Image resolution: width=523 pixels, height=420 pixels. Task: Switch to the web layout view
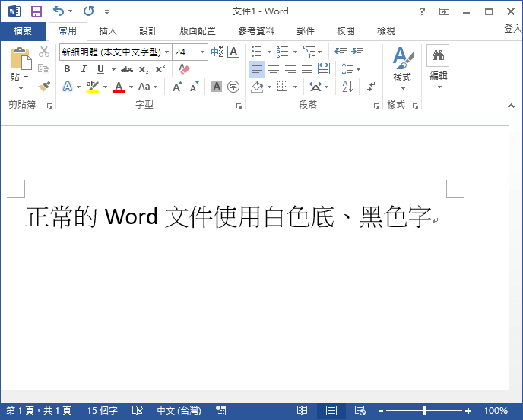(x=360, y=410)
